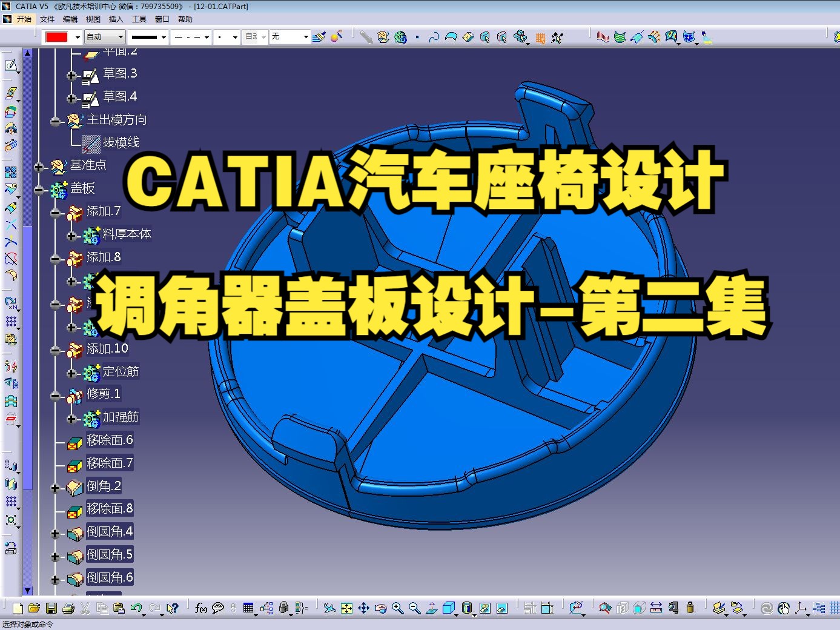
Task: Click the Zoom Out magnifier icon
Action: [x=415, y=608]
